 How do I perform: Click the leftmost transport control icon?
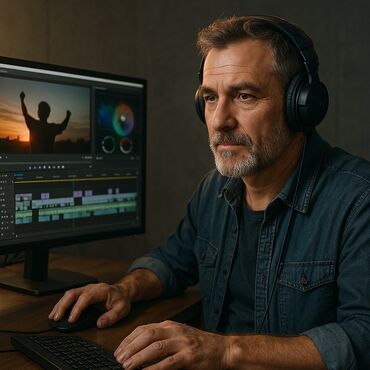point(30,167)
